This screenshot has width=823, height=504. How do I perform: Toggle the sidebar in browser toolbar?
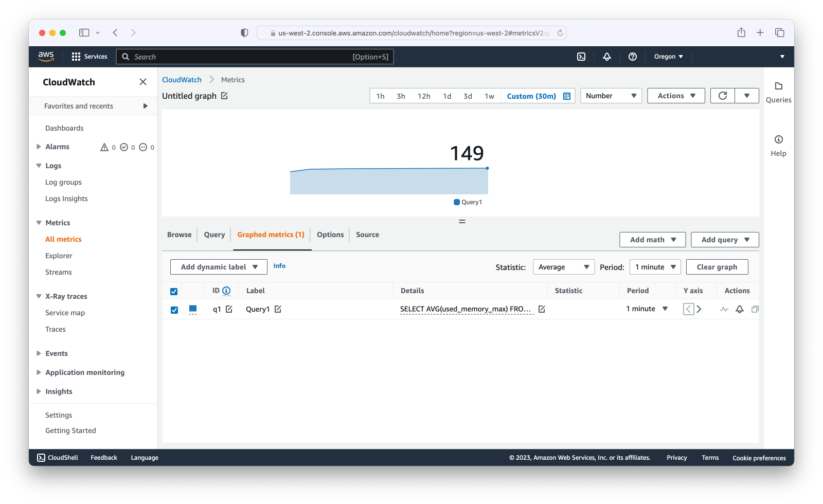(84, 32)
